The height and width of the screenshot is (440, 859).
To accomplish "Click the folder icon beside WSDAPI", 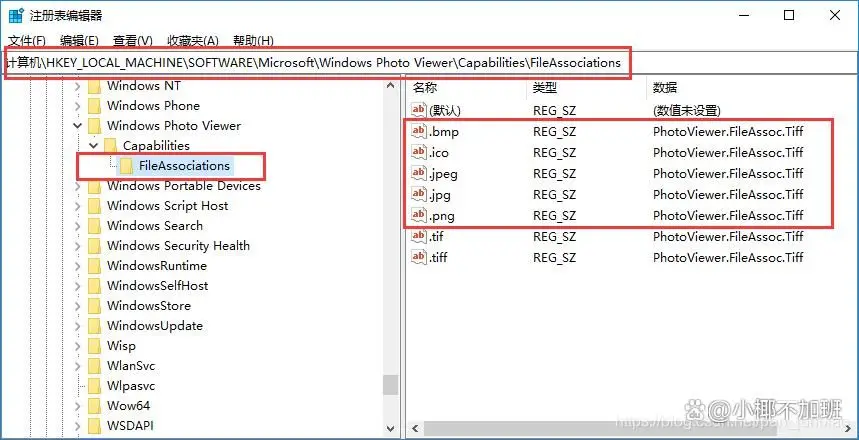I will [95, 426].
